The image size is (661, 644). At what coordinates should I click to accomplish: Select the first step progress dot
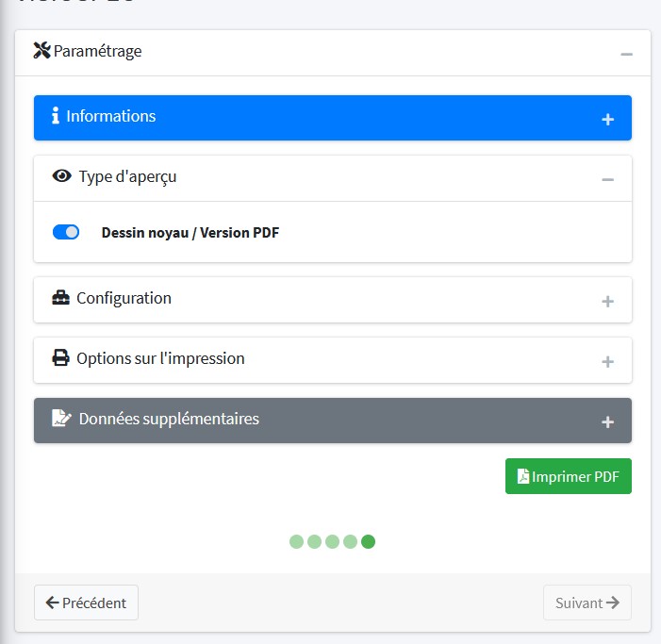point(296,541)
